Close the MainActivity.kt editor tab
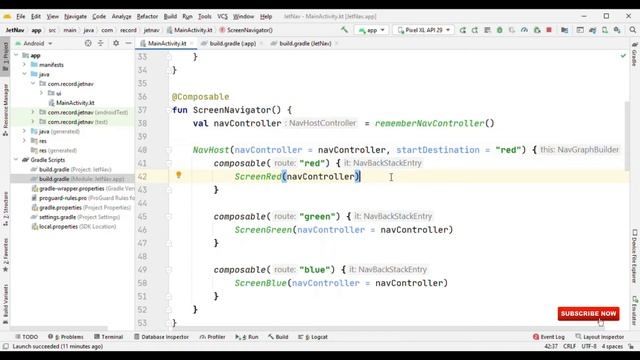Image resolution: width=640 pixels, height=360 pixels. click(191, 43)
